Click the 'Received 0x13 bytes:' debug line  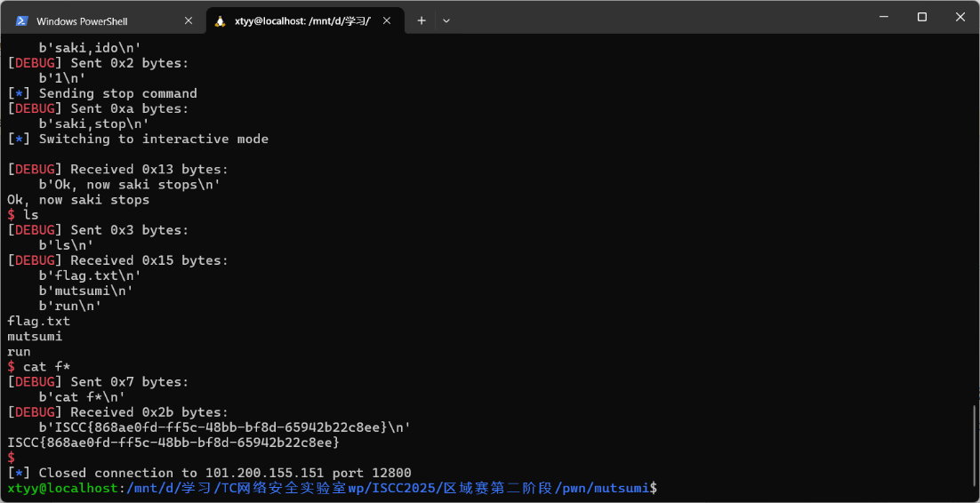[118, 170]
